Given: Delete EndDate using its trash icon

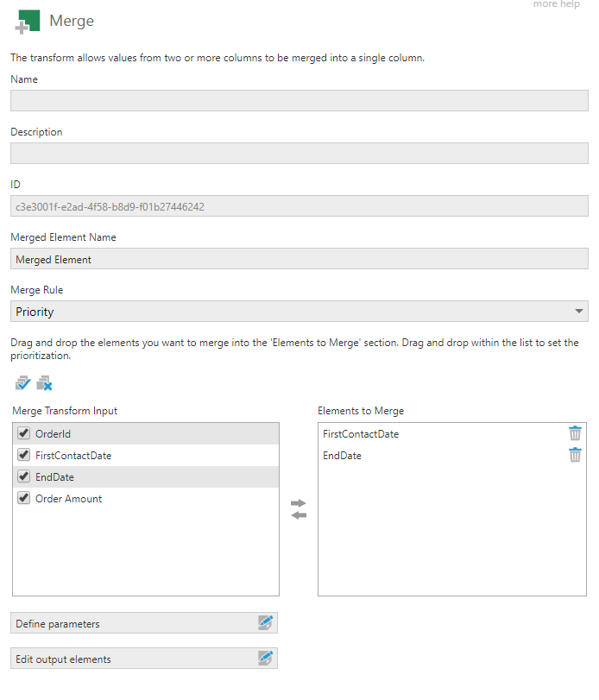Looking at the screenshot, I should click(575, 455).
